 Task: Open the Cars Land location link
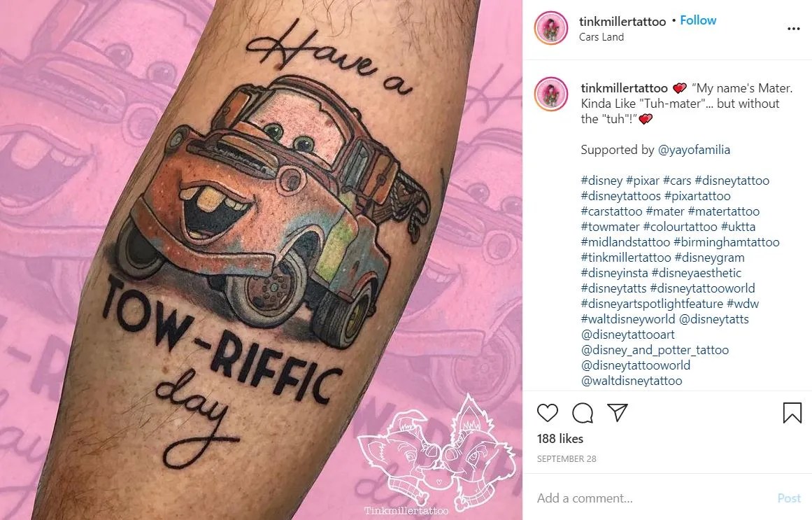click(x=601, y=37)
